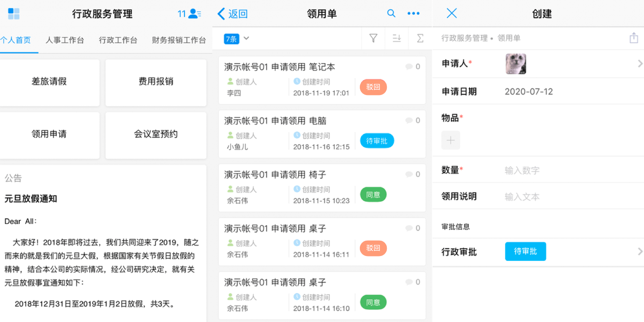Open the members list icon showing 11

189,14
